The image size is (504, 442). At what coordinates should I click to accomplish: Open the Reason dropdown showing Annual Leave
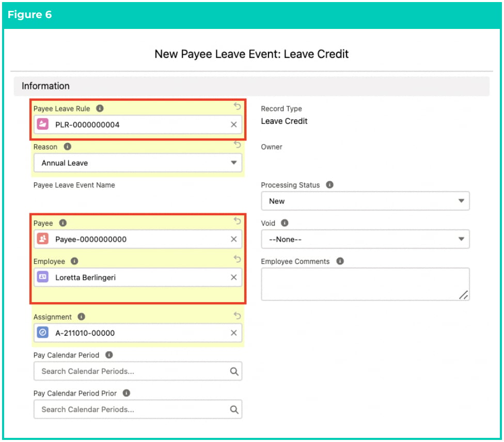(138, 163)
